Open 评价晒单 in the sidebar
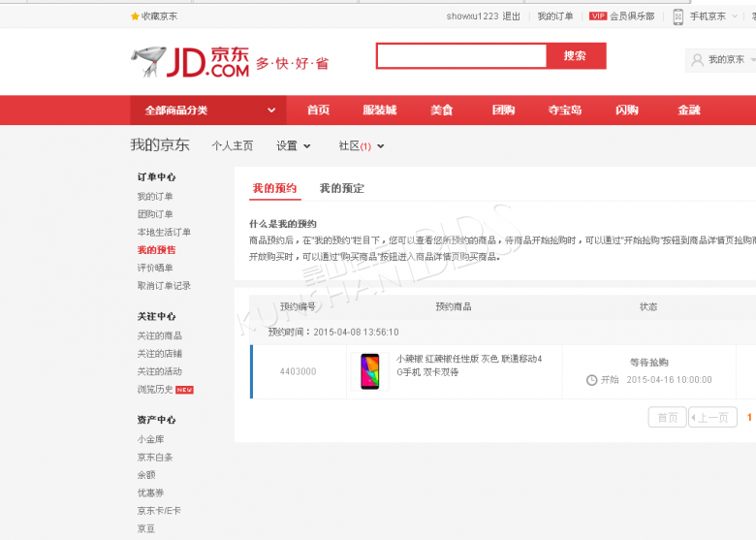Screen dimensions: 756x540 (155, 269)
